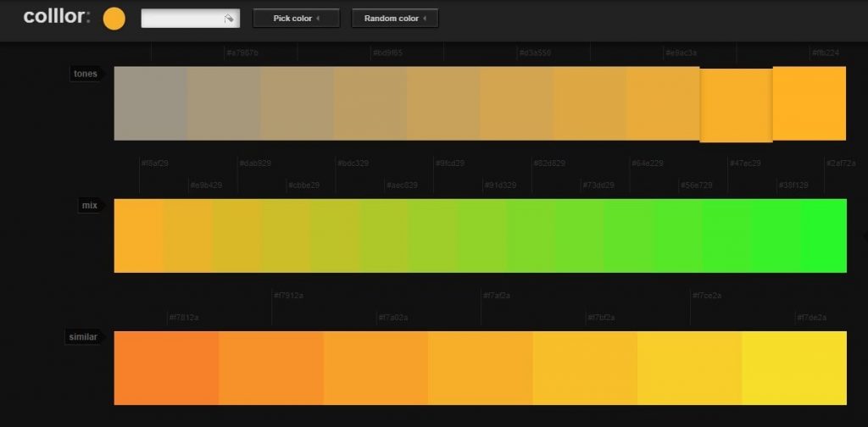
Task: Select the similar row label
Action: (x=83, y=337)
